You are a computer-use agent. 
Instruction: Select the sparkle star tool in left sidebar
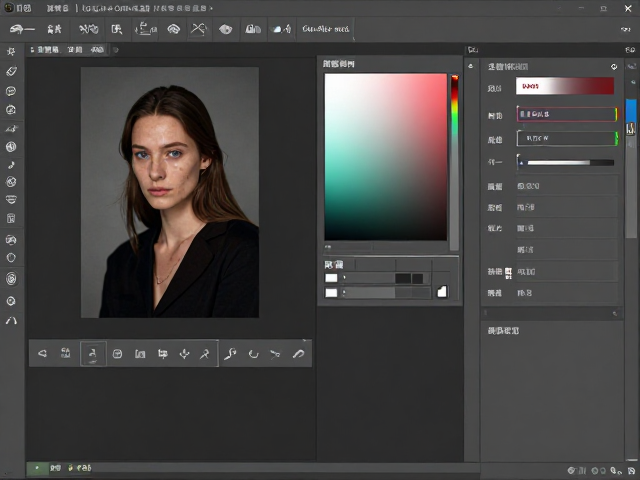pos(11,51)
